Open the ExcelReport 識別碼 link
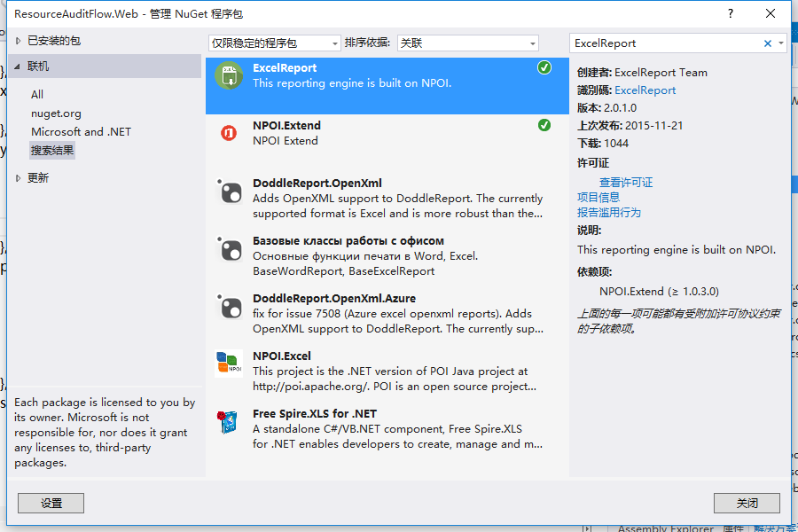This screenshot has width=798, height=532. tap(645, 90)
